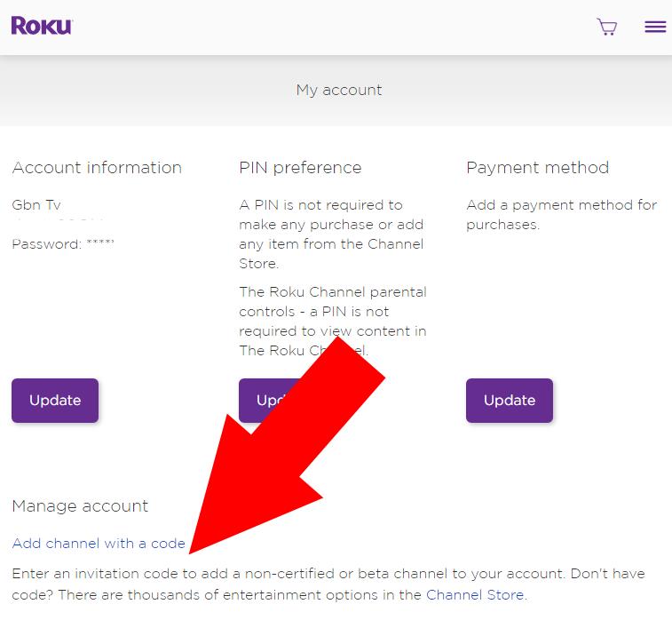Image resolution: width=672 pixels, height=628 pixels.
Task: Click the Roku Channel parental controls paragraph
Action: click(333, 321)
